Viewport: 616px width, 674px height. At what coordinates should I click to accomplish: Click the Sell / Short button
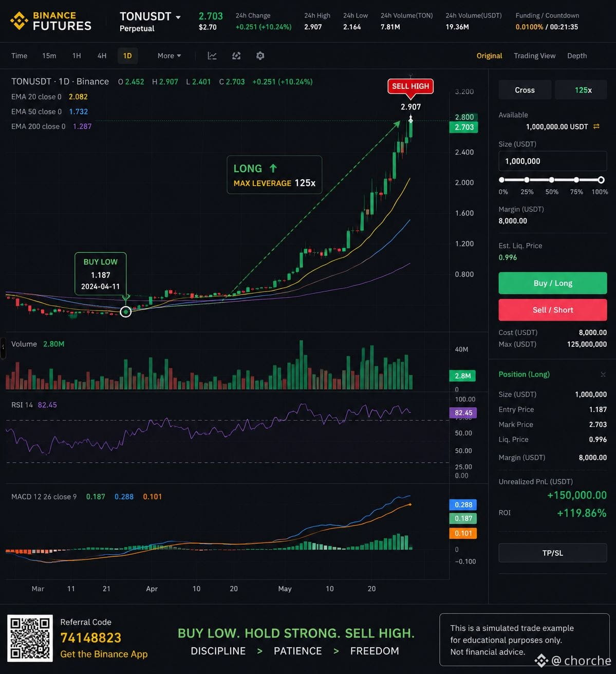[x=552, y=310]
